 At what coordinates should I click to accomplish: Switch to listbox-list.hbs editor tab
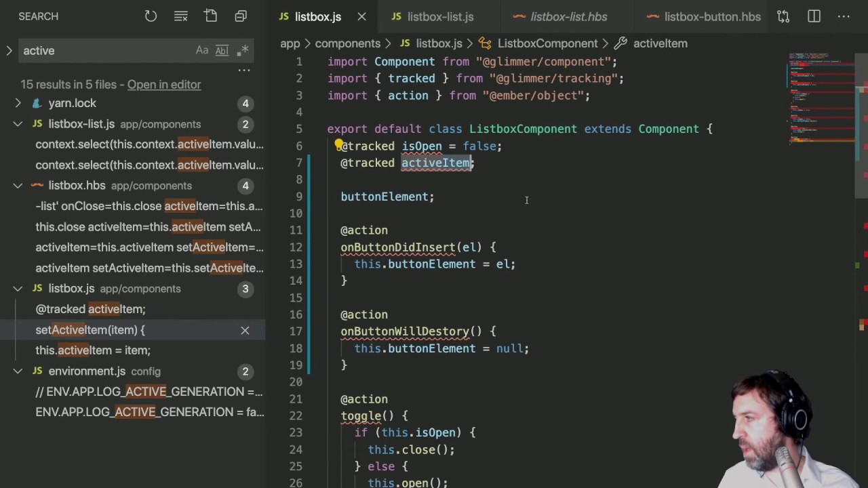click(569, 16)
